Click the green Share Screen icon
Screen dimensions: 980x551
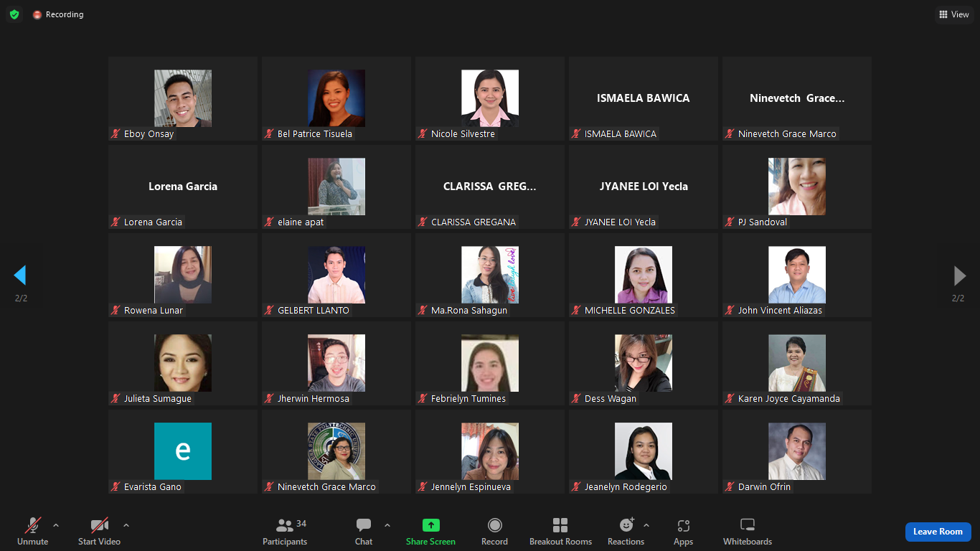click(430, 525)
